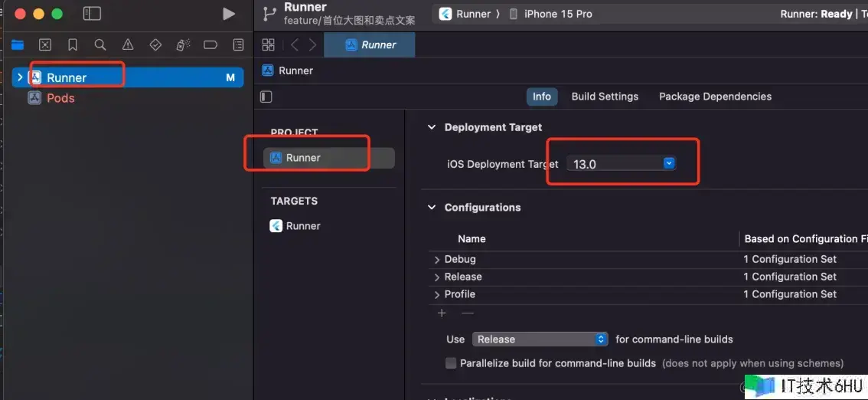Click the Based on Configuration File header
This screenshot has height=400, width=868.
pos(805,239)
